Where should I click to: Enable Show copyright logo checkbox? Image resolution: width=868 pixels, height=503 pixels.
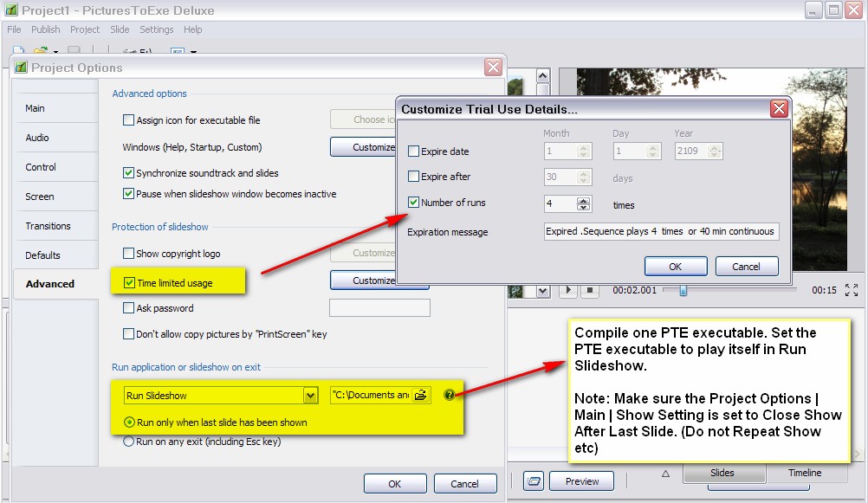click(128, 254)
